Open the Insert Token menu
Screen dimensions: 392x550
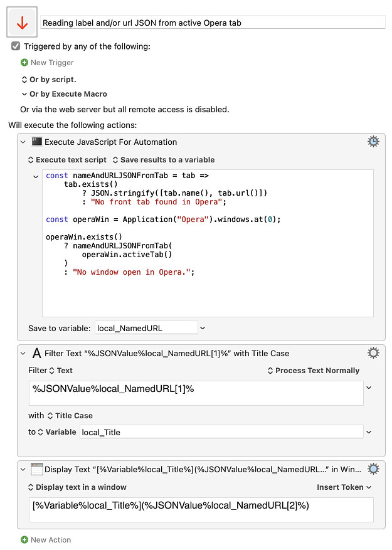344,487
